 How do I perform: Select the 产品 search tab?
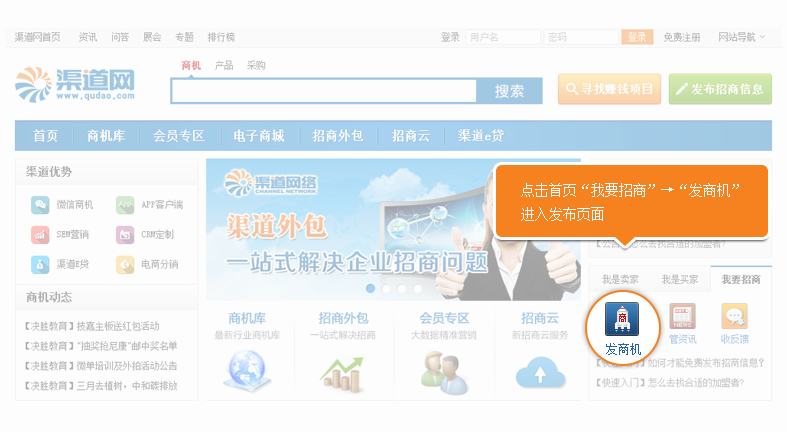click(x=224, y=65)
